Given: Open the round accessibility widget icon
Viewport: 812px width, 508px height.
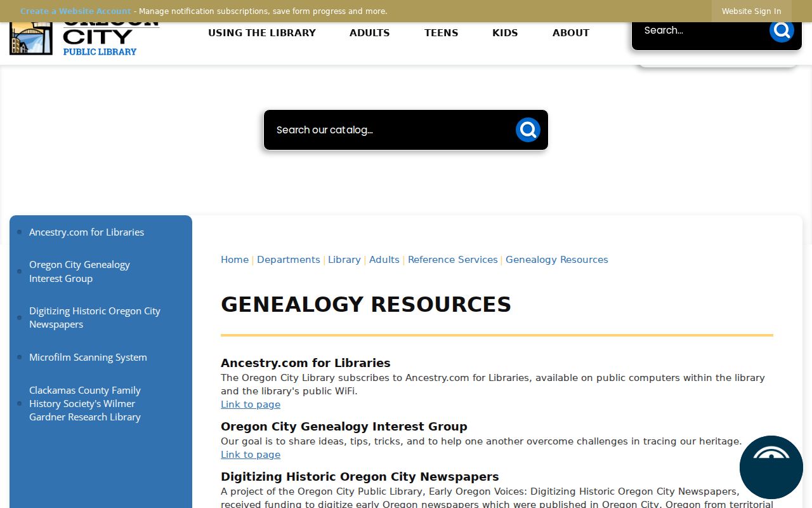Looking at the screenshot, I should (771, 467).
